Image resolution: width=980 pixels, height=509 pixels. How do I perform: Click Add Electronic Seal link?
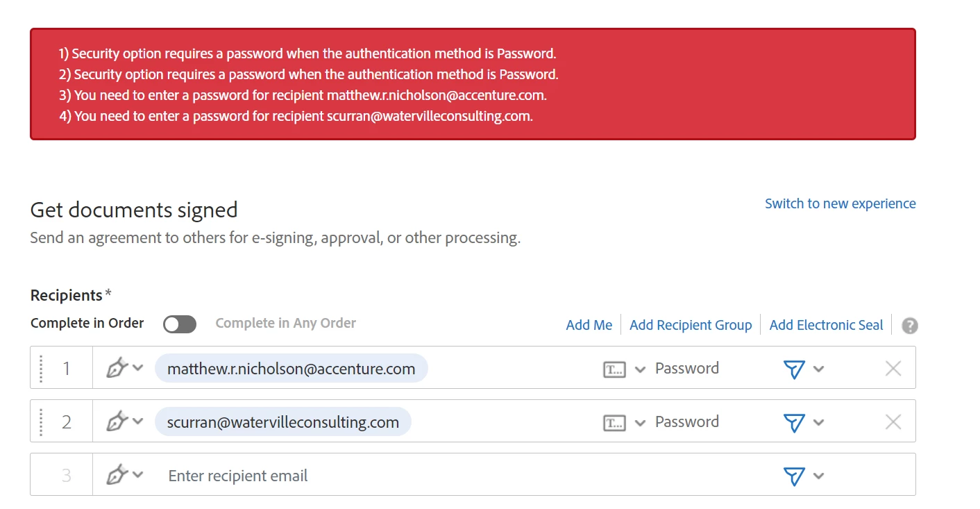[826, 325]
